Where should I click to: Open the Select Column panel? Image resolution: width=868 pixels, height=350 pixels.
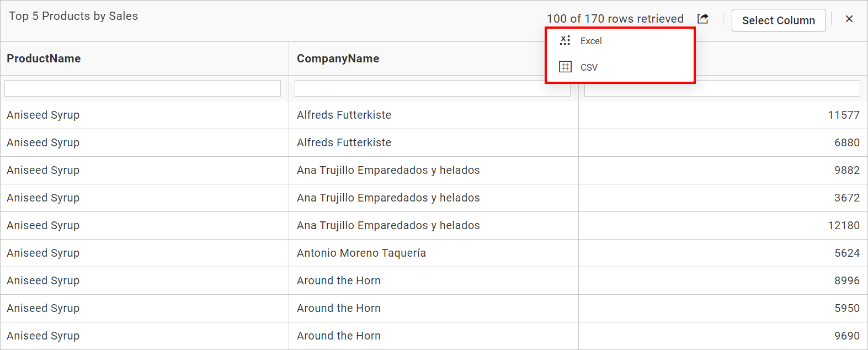[779, 20]
